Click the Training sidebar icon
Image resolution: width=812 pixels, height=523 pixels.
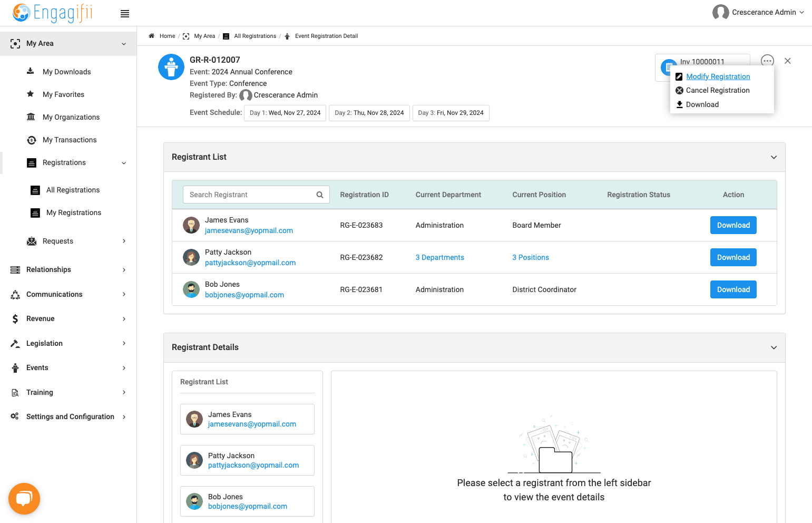pyautogui.click(x=15, y=392)
